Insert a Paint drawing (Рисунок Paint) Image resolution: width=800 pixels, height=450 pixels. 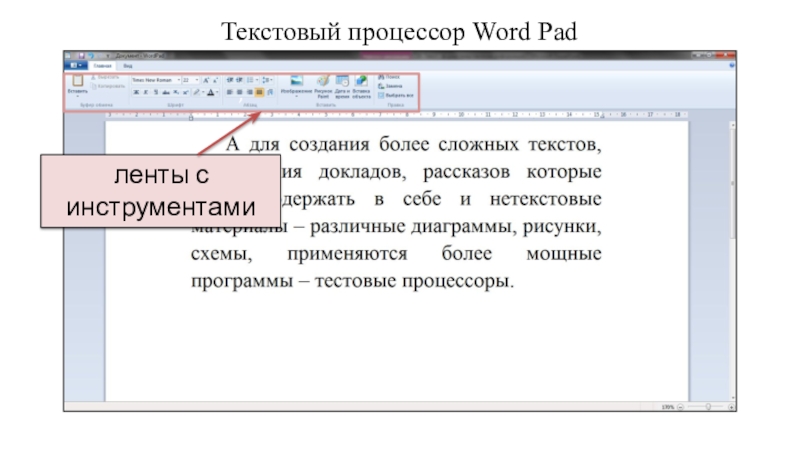323,86
